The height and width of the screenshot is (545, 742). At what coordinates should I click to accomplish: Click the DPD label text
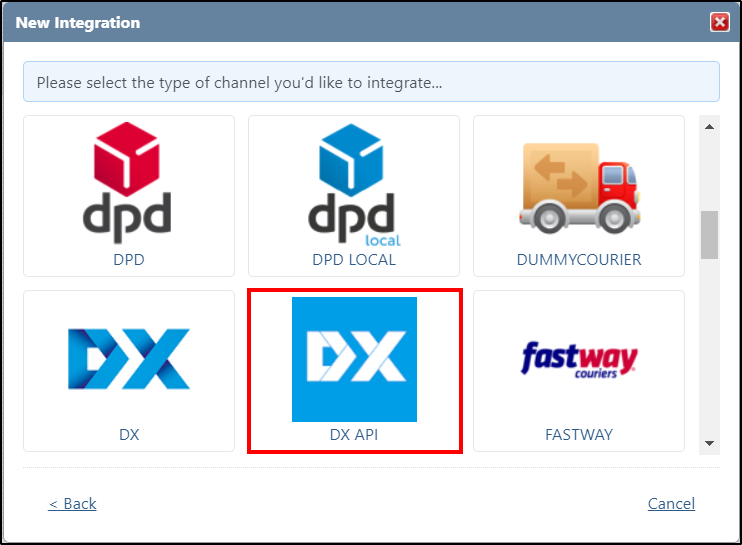pyautogui.click(x=129, y=260)
